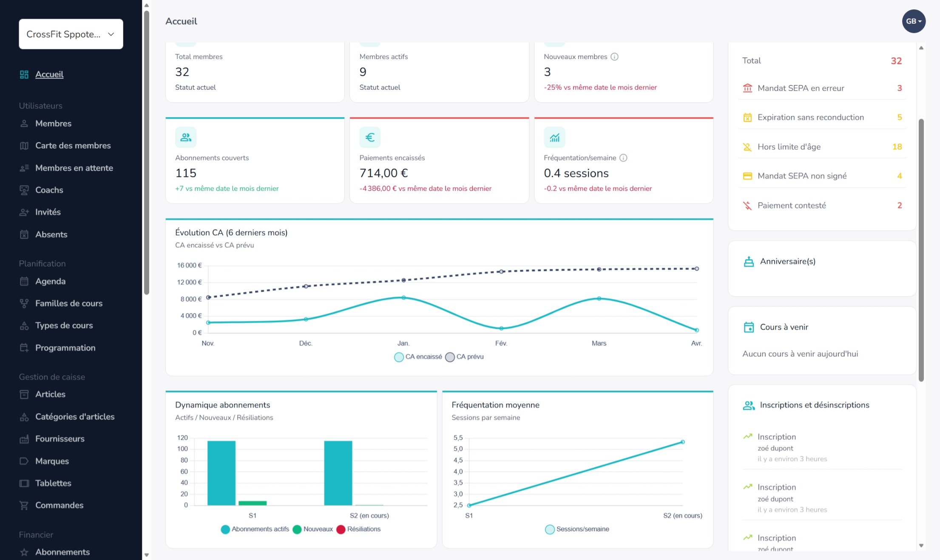Click the Expiration sans reconduction calendar icon
940x560 pixels.
click(x=747, y=117)
